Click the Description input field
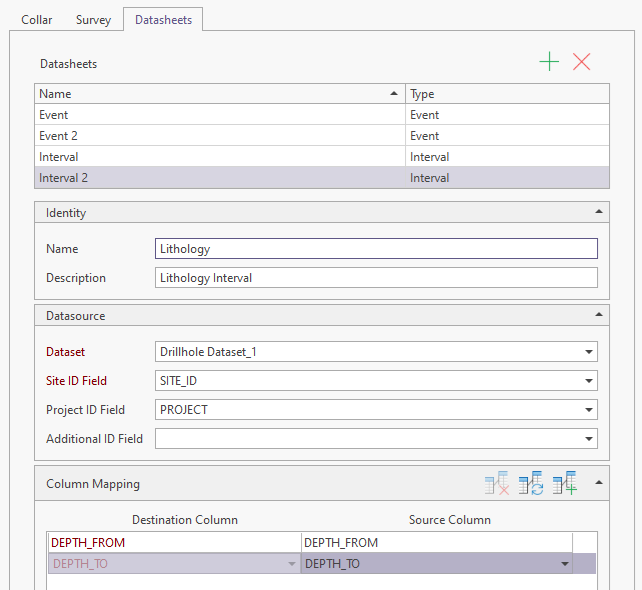Screen dimensions: 642x590 (376, 278)
